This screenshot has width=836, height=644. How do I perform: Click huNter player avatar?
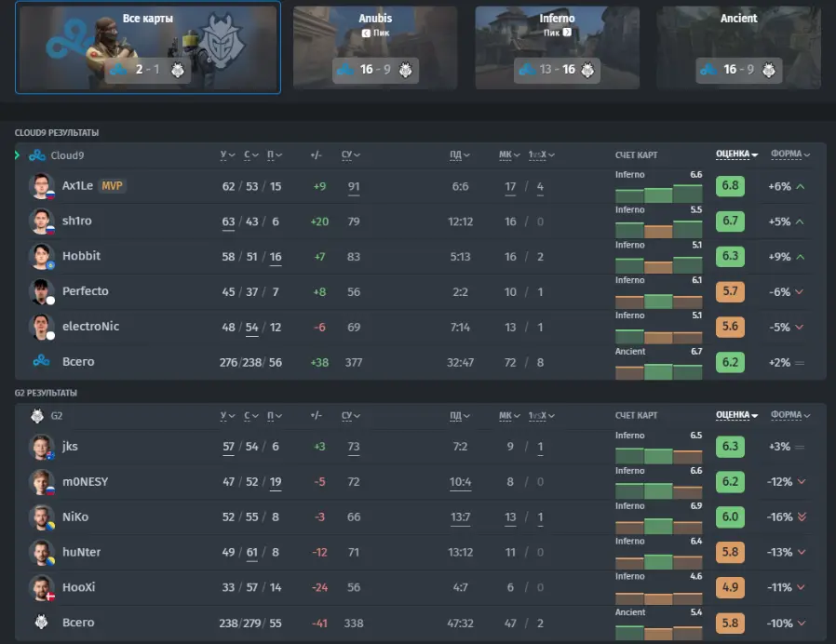click(x=42, y=552)
